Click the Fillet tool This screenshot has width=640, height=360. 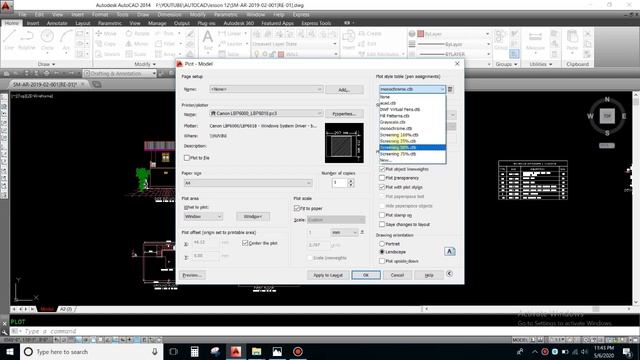(165, 44)
